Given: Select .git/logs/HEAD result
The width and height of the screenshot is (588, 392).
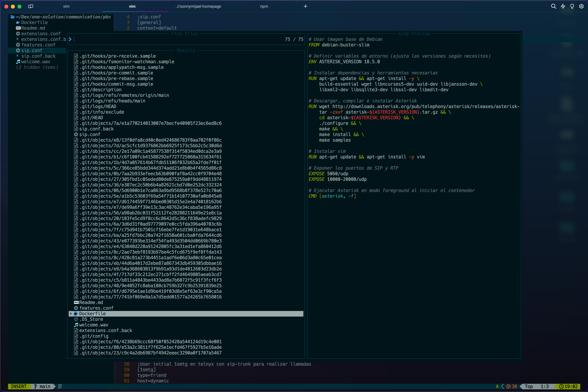Looking at the screenshot, I should (98, 107).
